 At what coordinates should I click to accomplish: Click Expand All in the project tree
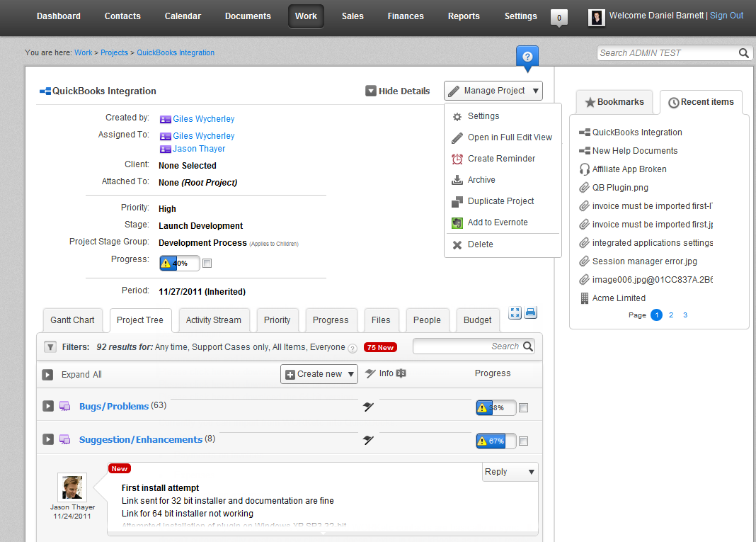(x=71, y=375)
